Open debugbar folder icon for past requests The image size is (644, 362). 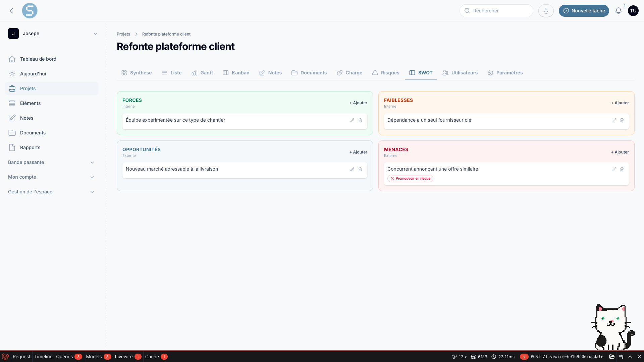(x=612, y=357)
